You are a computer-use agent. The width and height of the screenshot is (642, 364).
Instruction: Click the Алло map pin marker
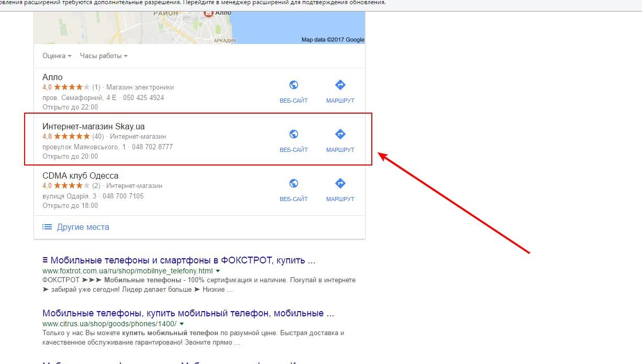point(208,13)
